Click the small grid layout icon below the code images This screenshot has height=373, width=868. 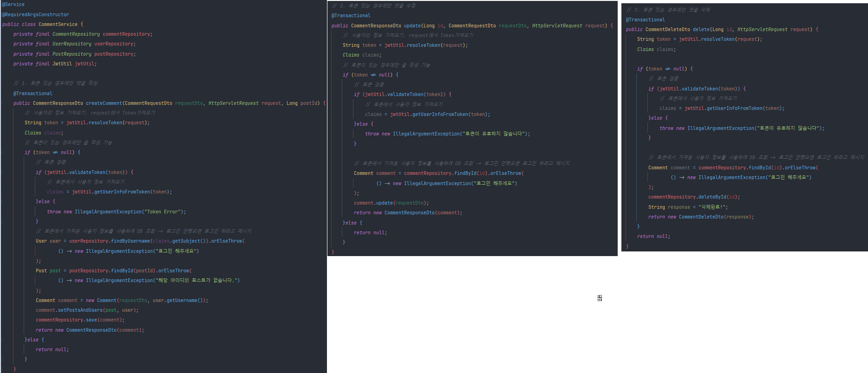point(600,298)
